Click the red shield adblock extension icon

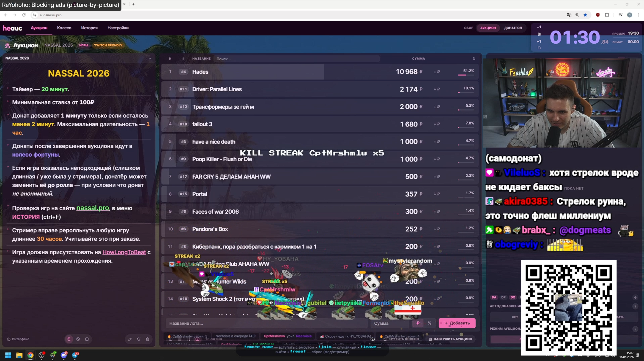pyautogui.click(x=598, y=15)
